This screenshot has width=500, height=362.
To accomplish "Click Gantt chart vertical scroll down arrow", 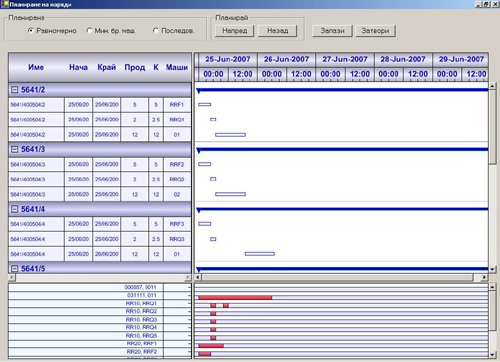I will click(492, 269).
